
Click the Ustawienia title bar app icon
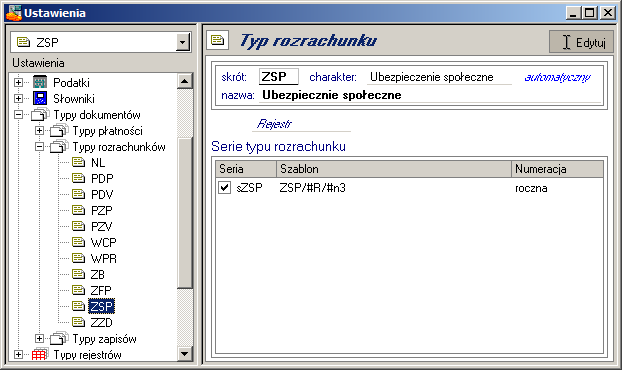click(13, 13)
